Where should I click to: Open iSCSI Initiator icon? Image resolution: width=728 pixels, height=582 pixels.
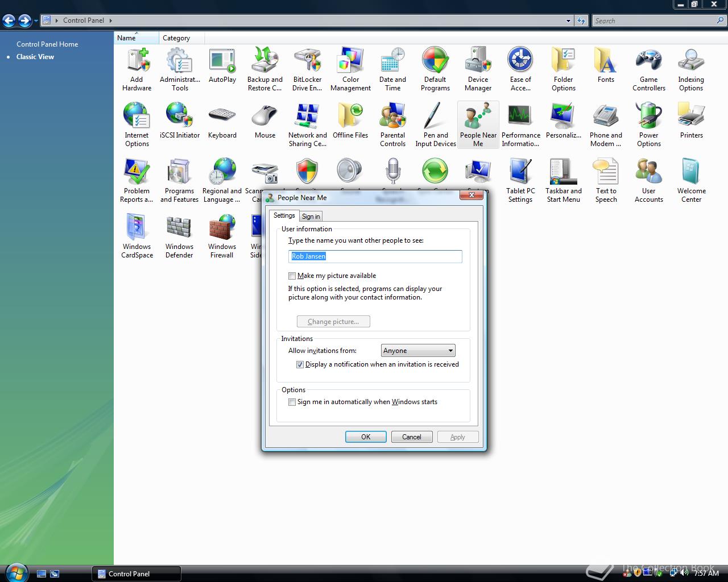pos(180,121)
